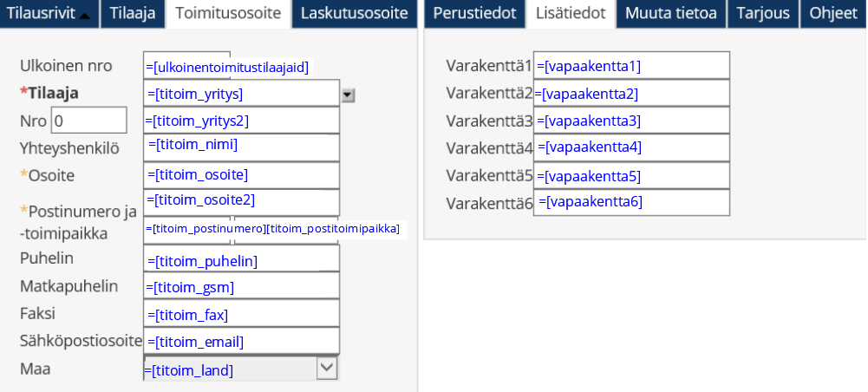Select the first Osoite address field
The image size is (868, 392).
[241, 175]
